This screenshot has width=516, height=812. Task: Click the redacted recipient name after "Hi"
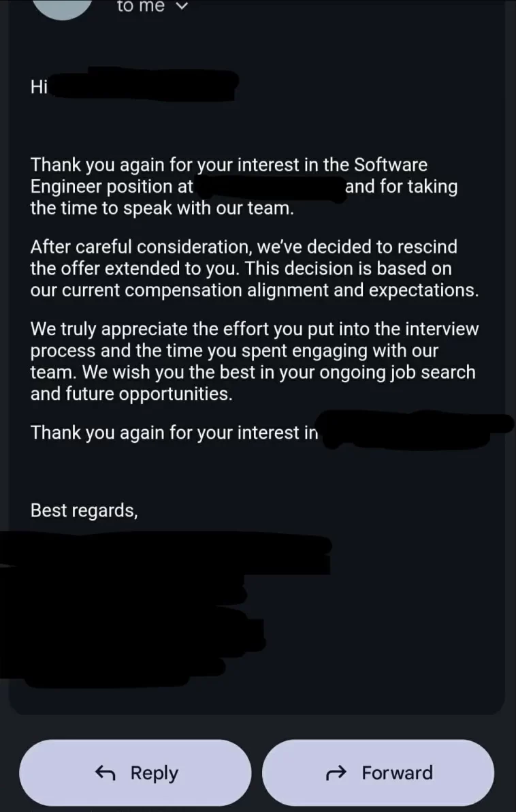[x=144, y=85]
